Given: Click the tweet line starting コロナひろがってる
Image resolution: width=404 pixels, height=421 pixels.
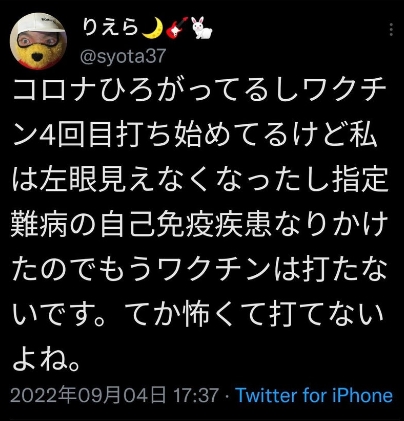Looking at the screenshot, I should click(200, 91).
